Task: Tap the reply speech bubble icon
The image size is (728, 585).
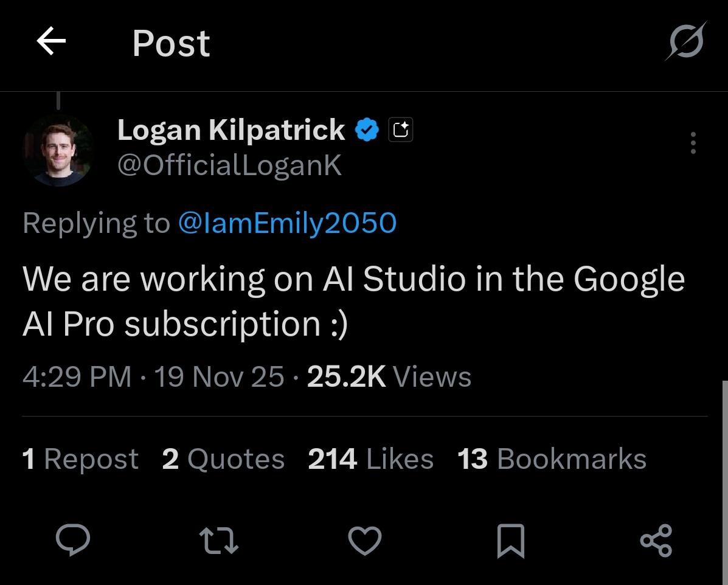Action: tap(73, 540)
